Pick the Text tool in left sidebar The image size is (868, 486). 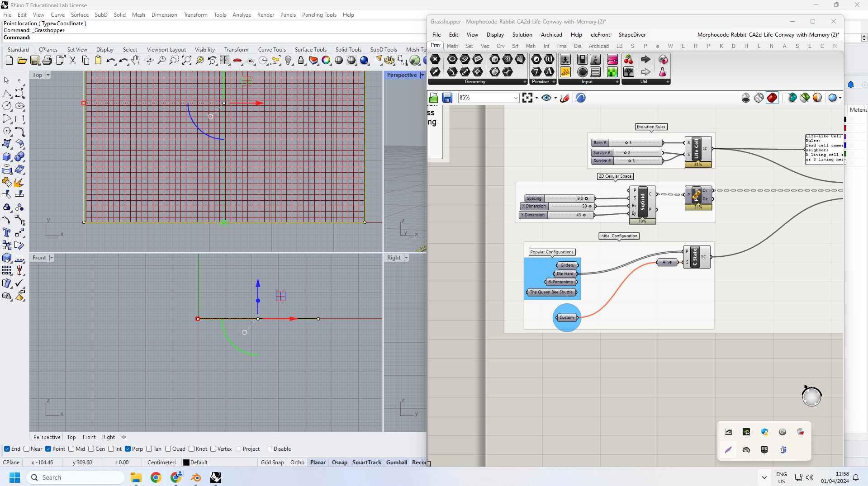(x=7, y=232)
